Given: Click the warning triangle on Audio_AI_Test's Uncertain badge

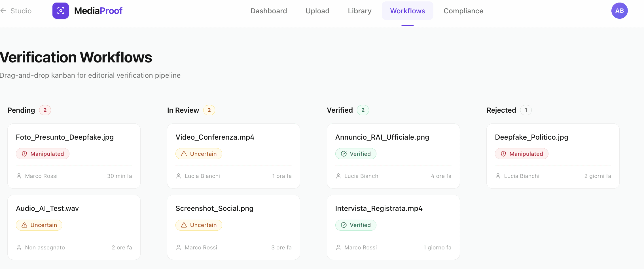Looking at the screenshot, I should [x=24, y=225].
